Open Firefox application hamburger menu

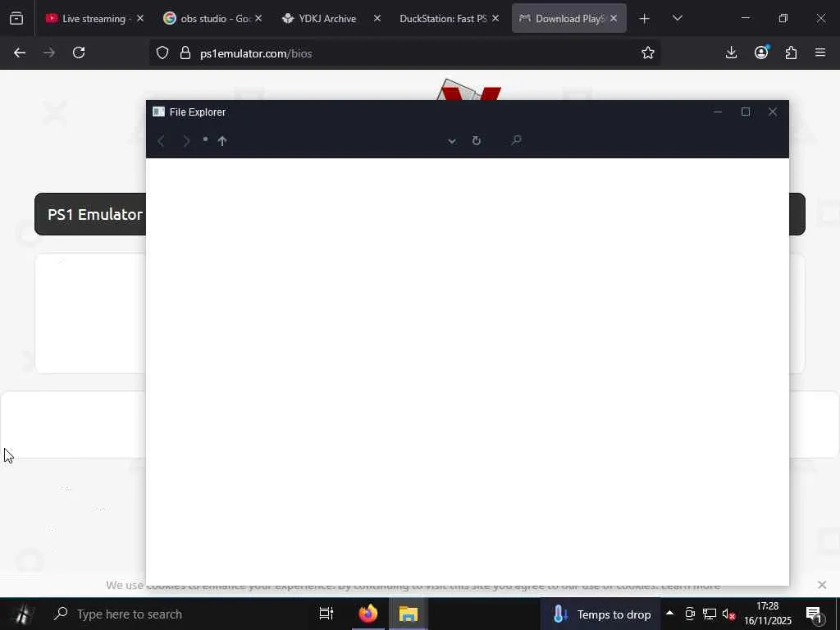point(820,53)
